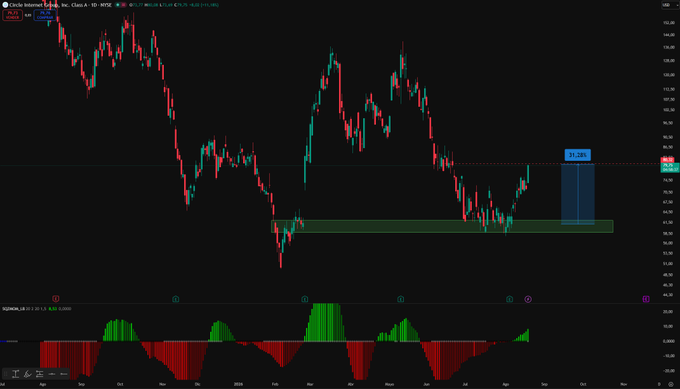
Task: Click the drag handle of floating drawing toolbar
Action: pyautogui.click(x=6, y=374)
